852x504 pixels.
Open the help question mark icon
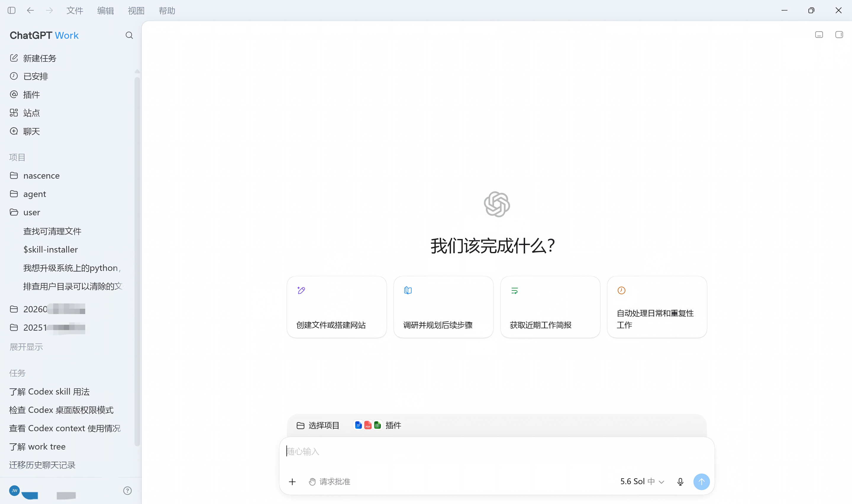coord(127,490)
